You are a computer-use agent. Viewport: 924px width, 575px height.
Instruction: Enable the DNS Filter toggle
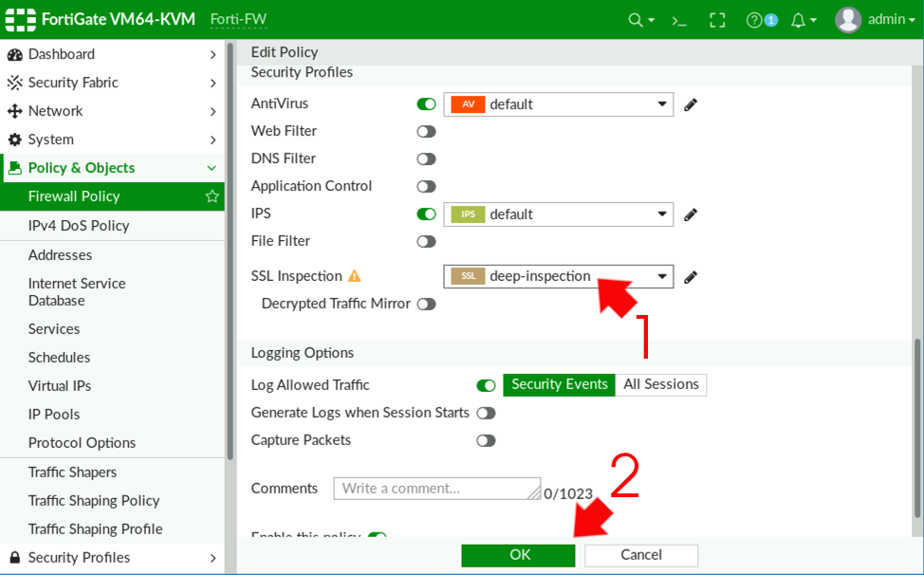click(426, 159)
